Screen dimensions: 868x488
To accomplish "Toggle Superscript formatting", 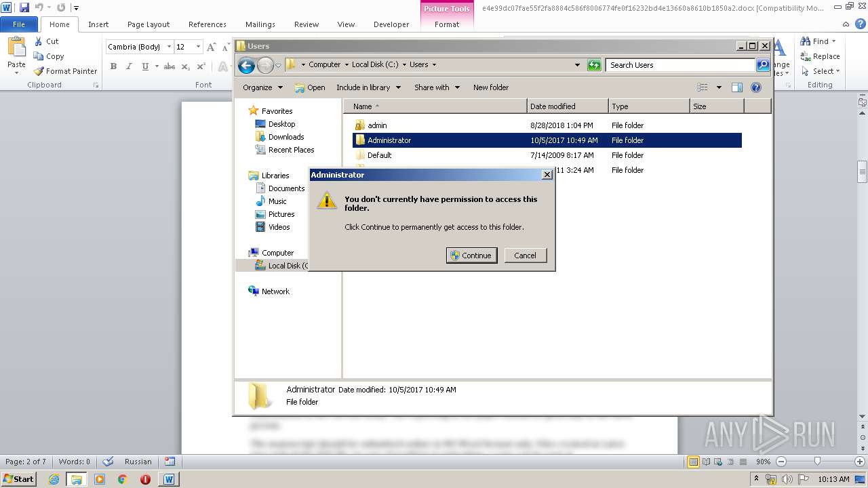I will [x=201, y=66].
